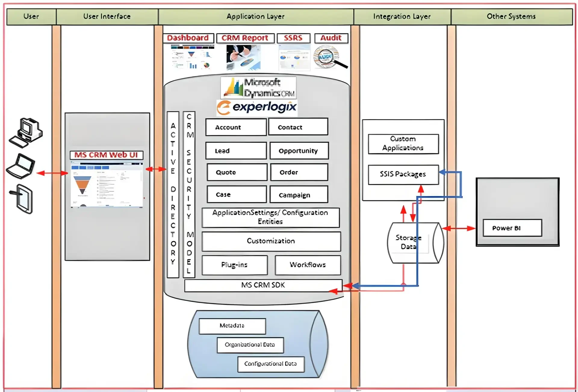Open the CRM Report photo thumbnail

pos(244,58)
